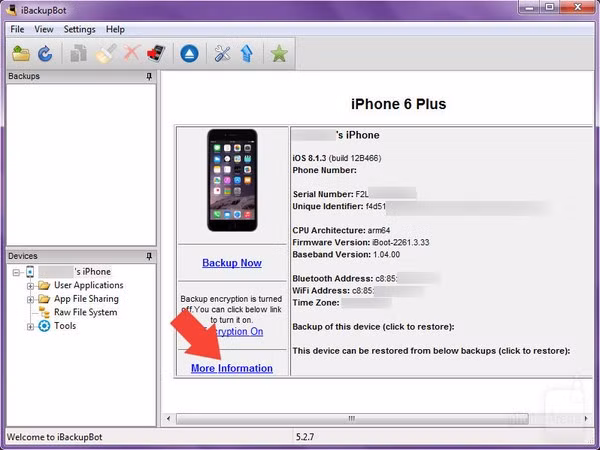
Task: Toggle the Devices panel pin
Action: point(149,257)
